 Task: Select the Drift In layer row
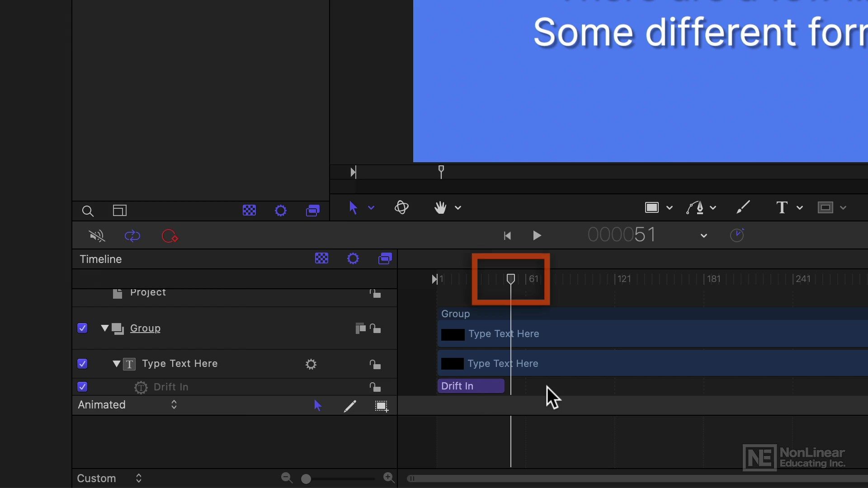tap(235, 387)
